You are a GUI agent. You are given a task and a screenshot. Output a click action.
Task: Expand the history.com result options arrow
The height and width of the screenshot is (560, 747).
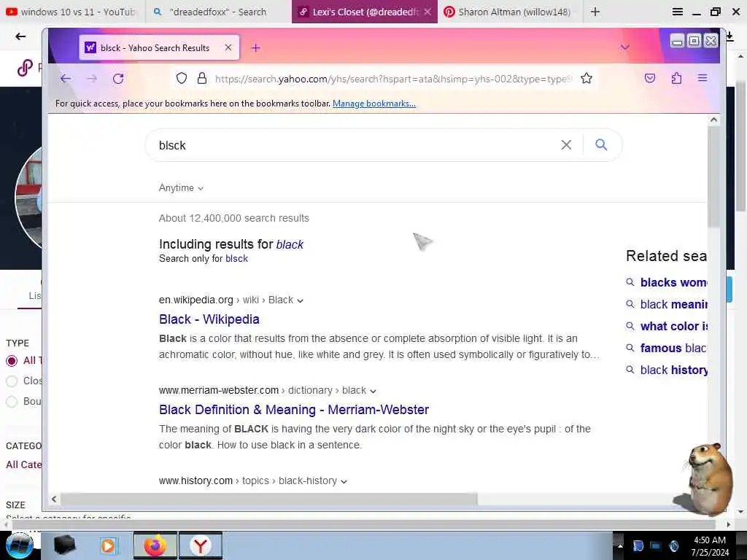tap(344, 481)
